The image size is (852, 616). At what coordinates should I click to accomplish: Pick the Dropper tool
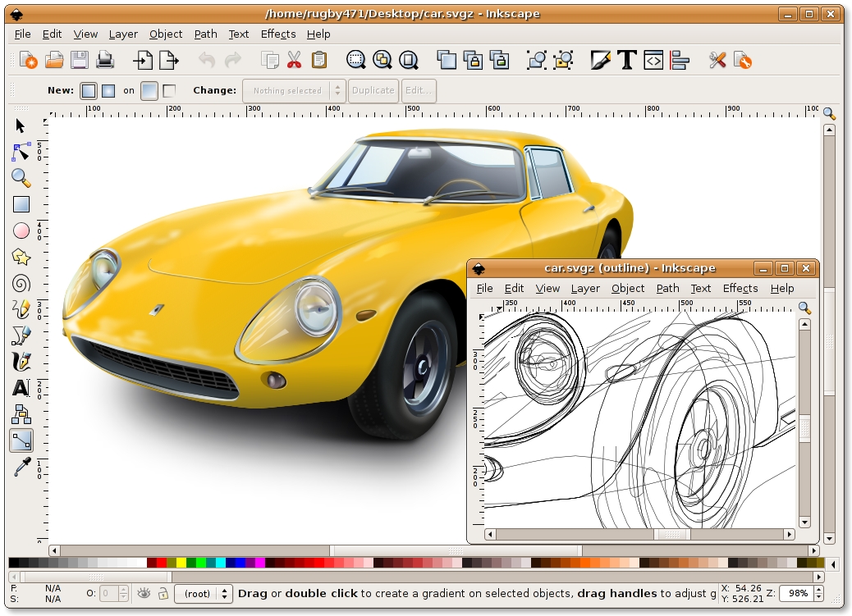(x=21, y=467)
